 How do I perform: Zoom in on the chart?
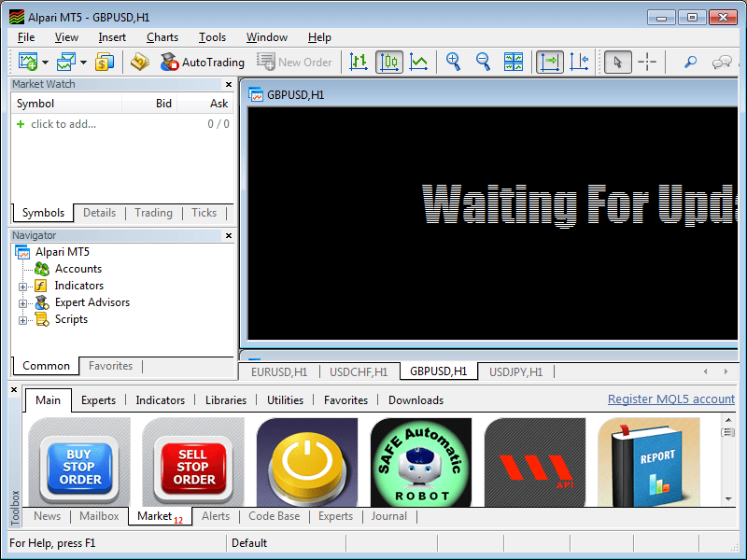coord(454,63)
